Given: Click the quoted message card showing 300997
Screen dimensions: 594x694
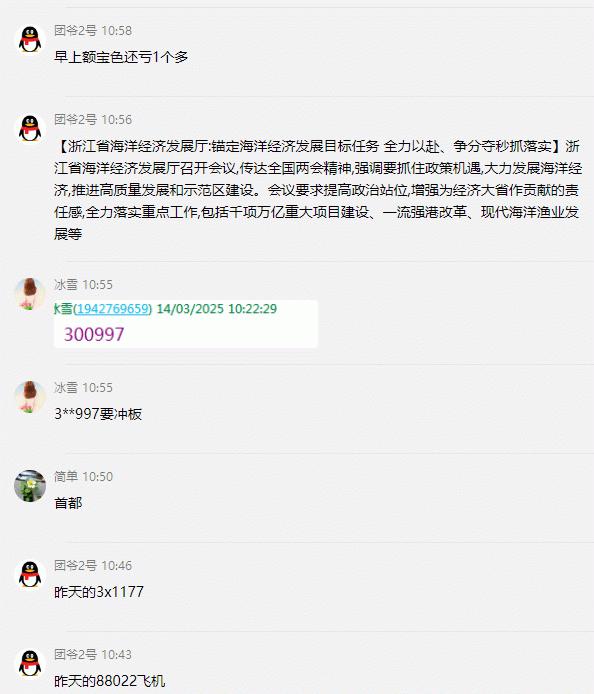Looking at the screenshot, I should [185, 324].
